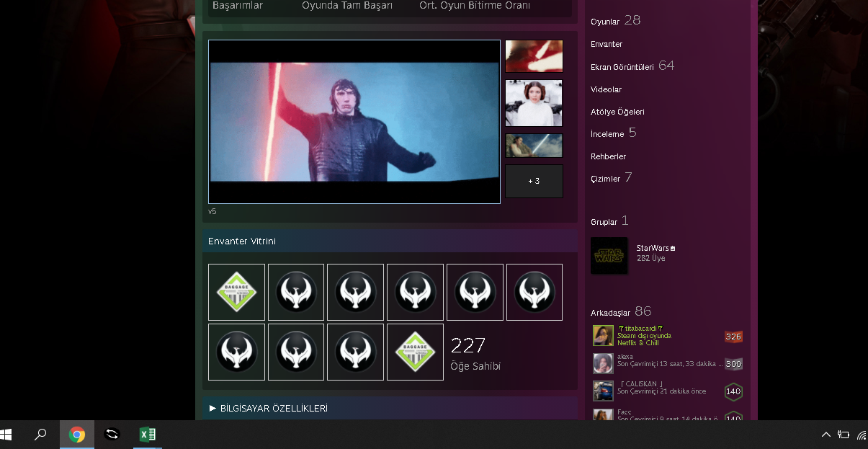868x449 pixels.
Task: Open the Gruplar groups link
Action: (x=609, y=221)
